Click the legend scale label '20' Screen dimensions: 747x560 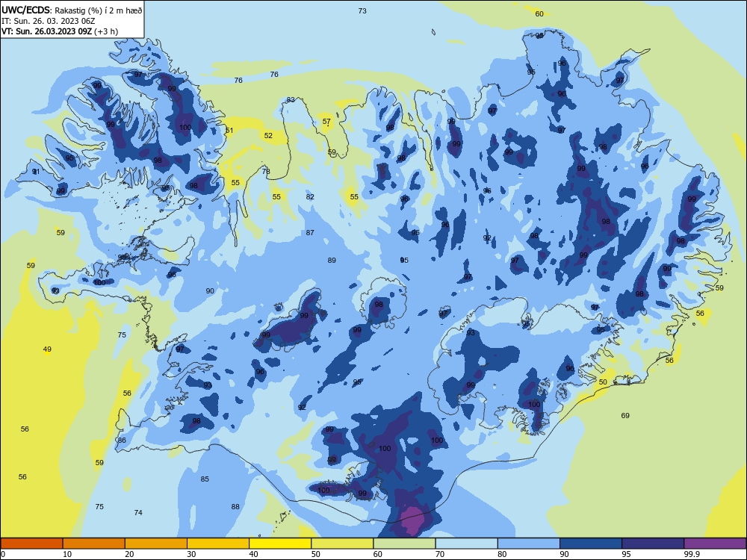129,554
